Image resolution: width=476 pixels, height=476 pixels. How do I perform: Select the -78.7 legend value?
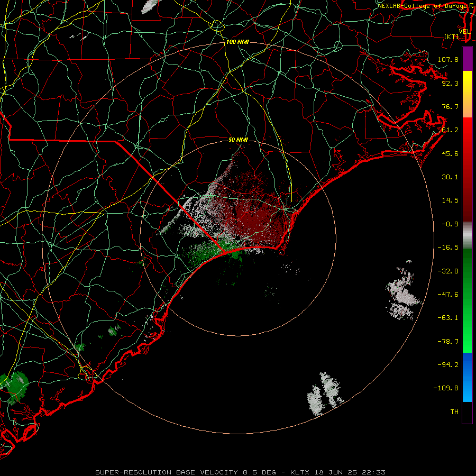click(448, 342)
